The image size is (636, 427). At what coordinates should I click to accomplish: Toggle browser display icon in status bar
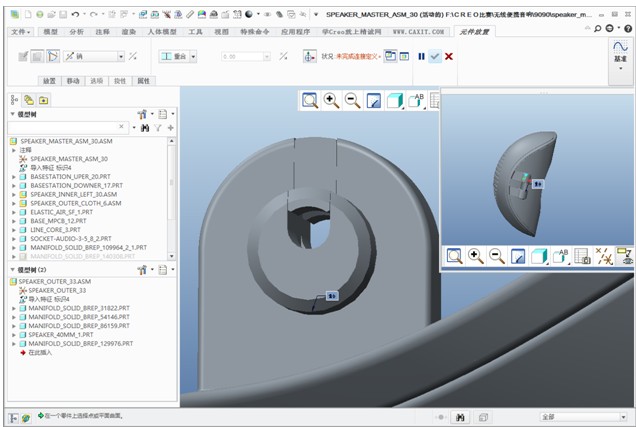(26, 418)
